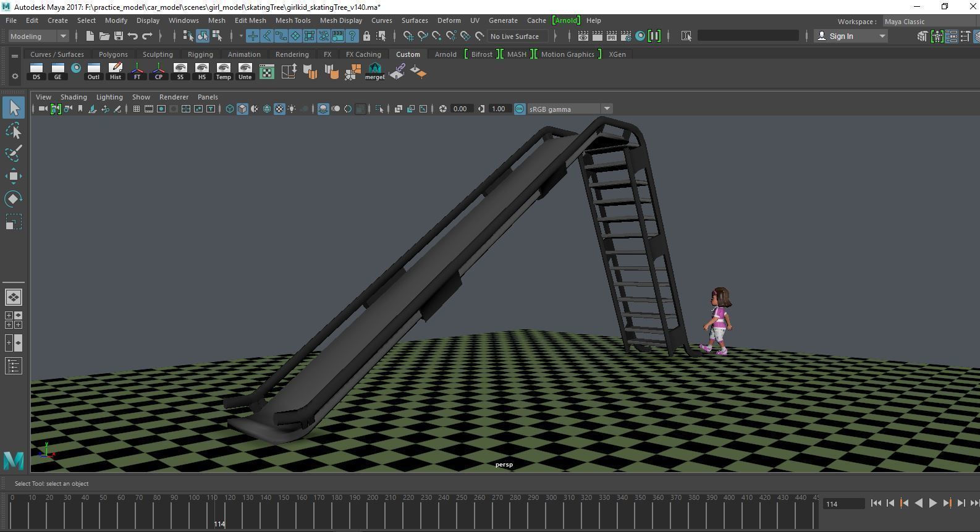Switch to the Arnold shelf tab
The width and height of the screenshot is (980, 532).
click(x=446, y=54)
